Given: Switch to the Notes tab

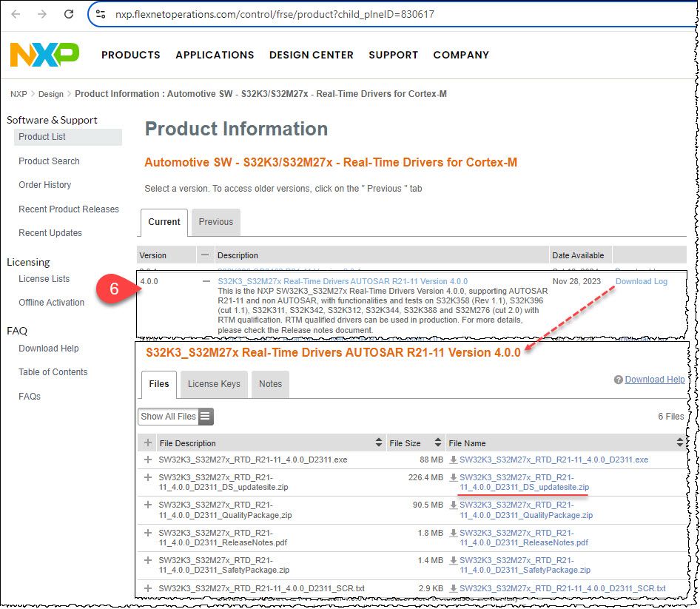Looking at the screenshot, I should pyautogui.click(x=271, y=384).
